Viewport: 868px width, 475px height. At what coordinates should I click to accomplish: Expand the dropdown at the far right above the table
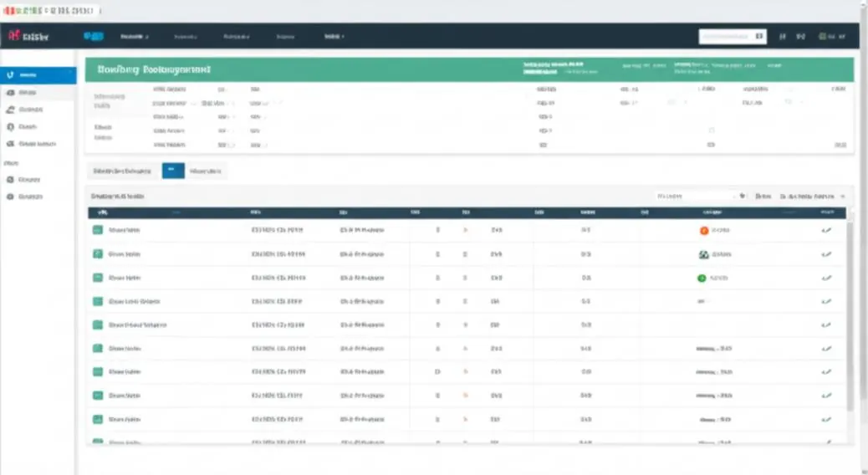(x=813, y=196)
